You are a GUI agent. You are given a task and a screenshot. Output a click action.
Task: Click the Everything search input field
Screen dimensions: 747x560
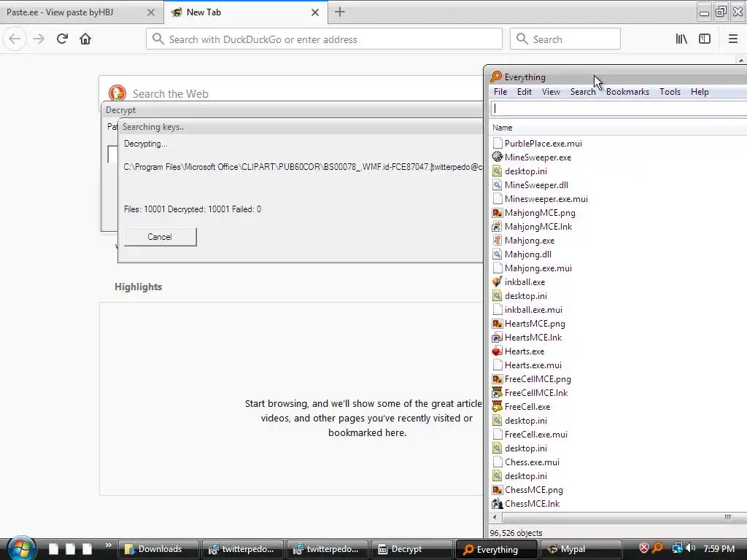619,109
